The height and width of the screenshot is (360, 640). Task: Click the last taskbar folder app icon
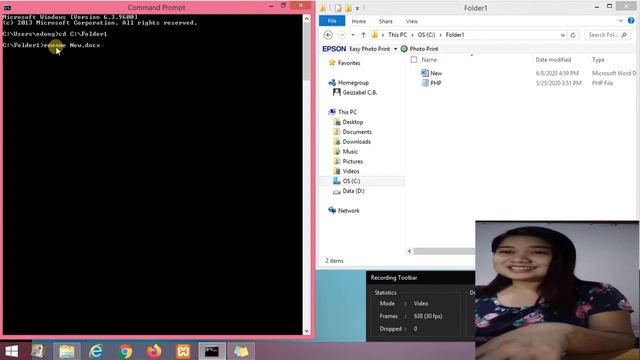[241, 351]
